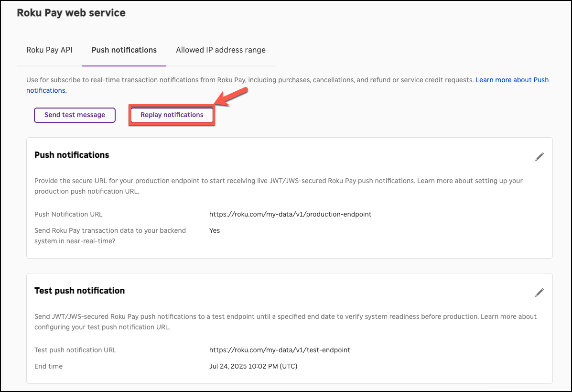Click the Roku Pay web service heading

tap(71, 12)
